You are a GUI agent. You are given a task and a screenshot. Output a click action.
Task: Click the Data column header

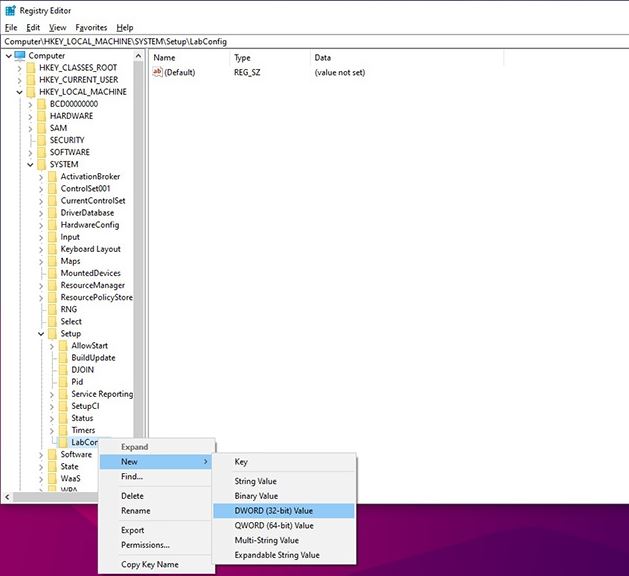pyautogui.click(x=407, y=58)
